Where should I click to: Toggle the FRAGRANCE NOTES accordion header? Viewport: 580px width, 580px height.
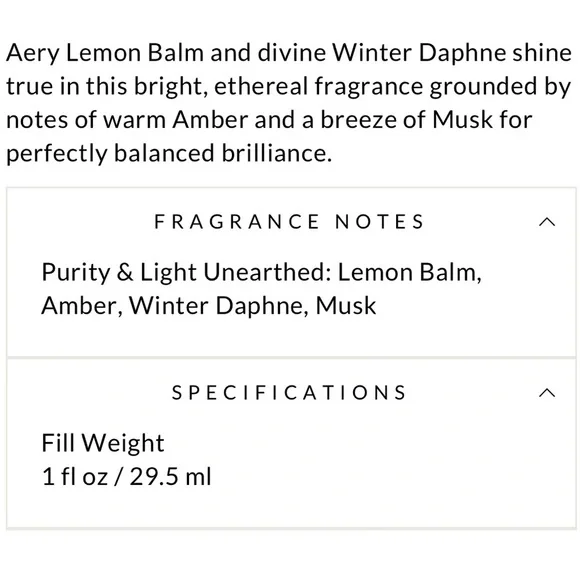click(291, 222)
